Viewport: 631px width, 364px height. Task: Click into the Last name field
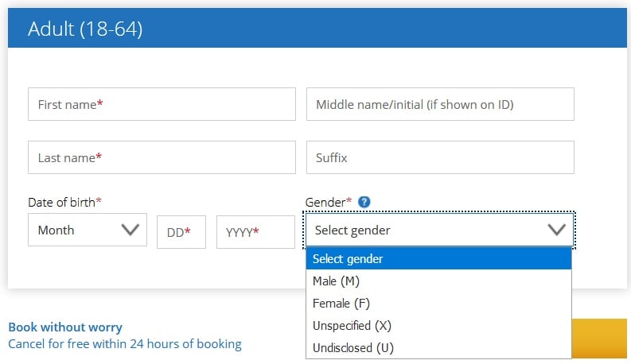[x=162, y=157]
